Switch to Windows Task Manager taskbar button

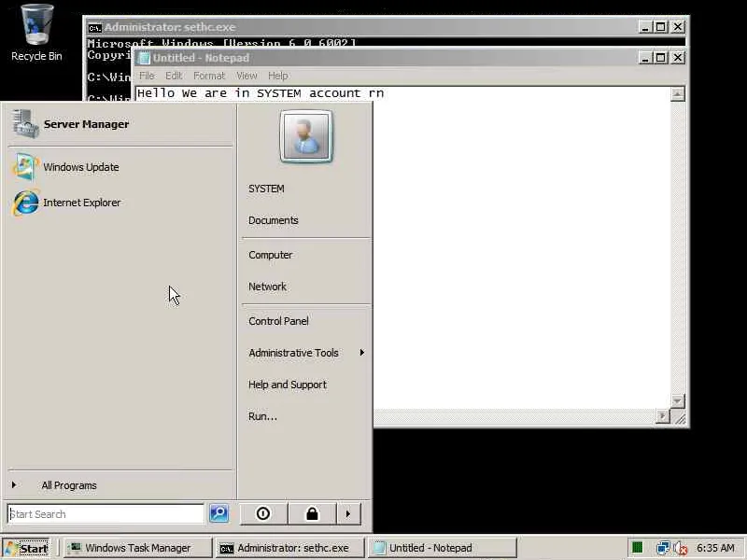(138, 548)
